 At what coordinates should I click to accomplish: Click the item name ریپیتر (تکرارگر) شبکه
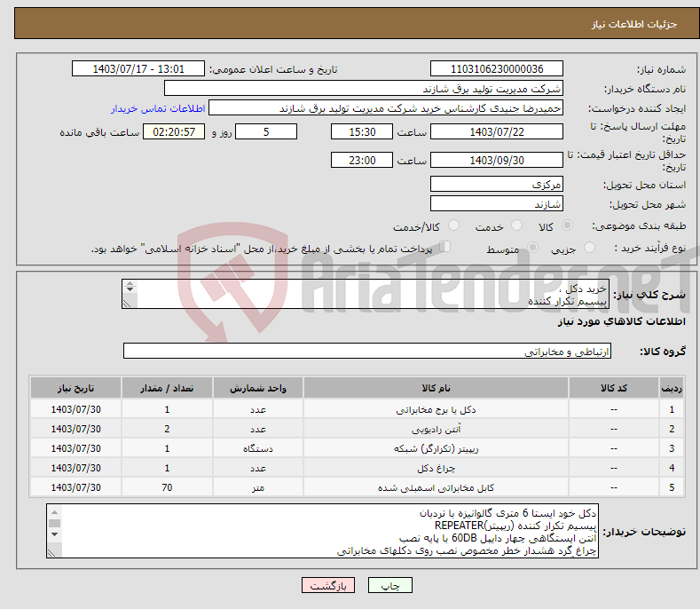pyautogui.click(x=436, y=448)
